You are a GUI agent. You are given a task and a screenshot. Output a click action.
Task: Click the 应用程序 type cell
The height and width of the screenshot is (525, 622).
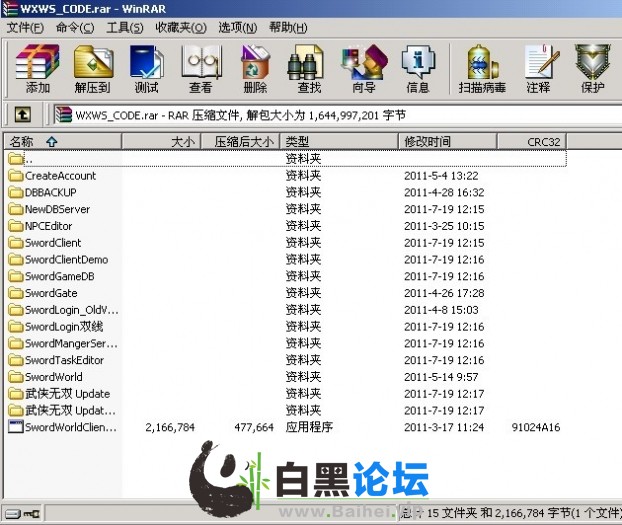tap(309, 427)
